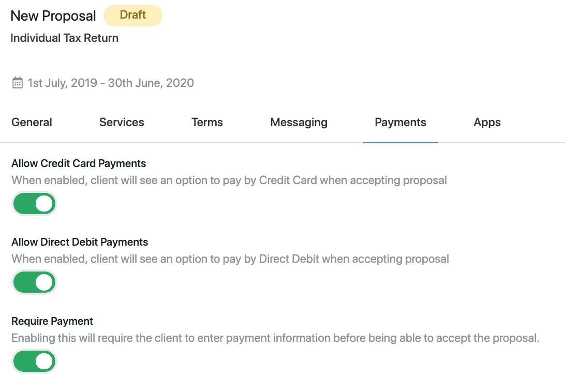Select the Messaging tab
The image size is (565, 392).
tap(299, 123)
